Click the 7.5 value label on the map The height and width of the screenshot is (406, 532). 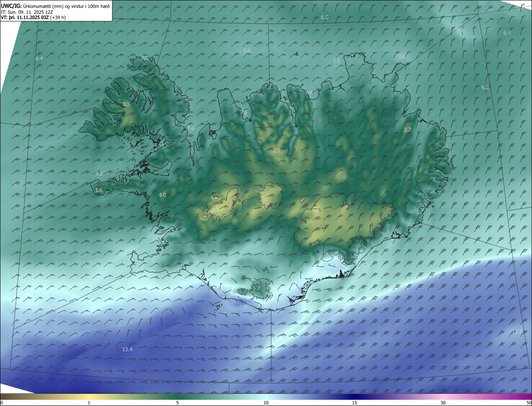coord(336,60)
